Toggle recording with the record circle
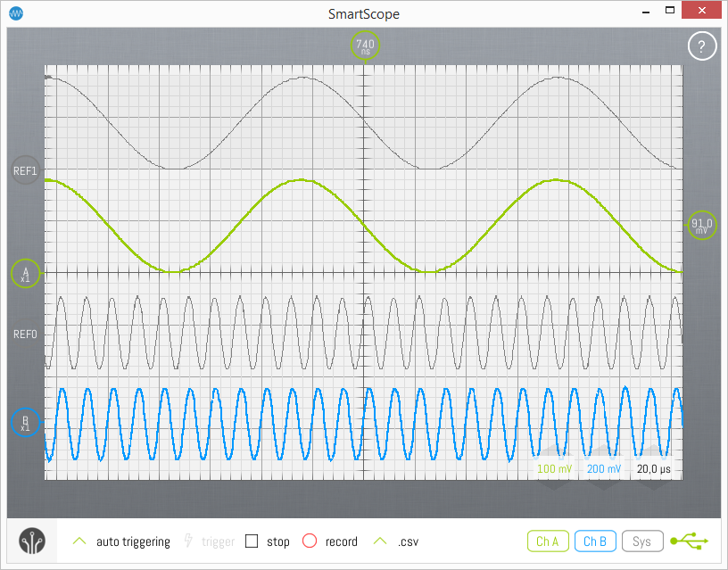Image resolution: width=728 pixels, height=570 pixels. point(310,541)
